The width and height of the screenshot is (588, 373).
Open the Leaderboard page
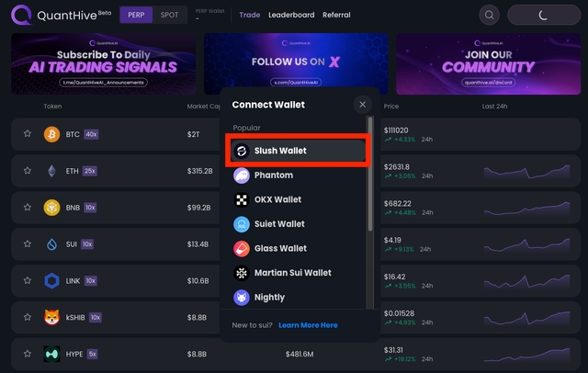coord(291,15)
